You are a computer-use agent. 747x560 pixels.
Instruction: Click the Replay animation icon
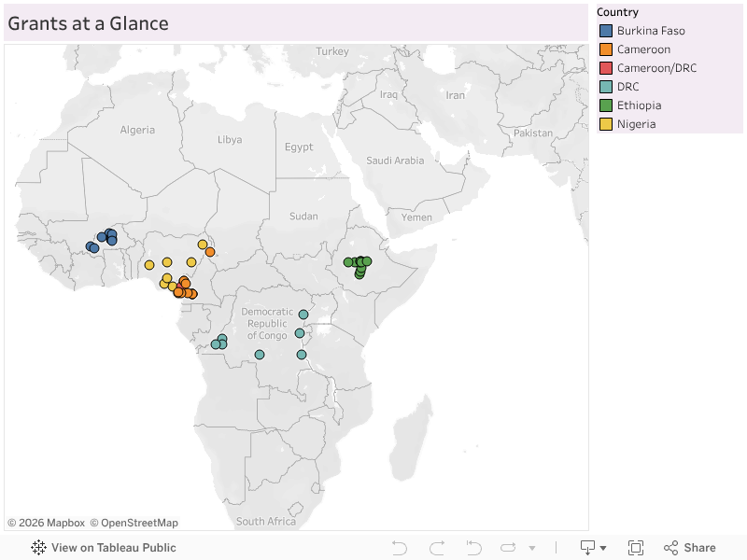pos(508,548)
